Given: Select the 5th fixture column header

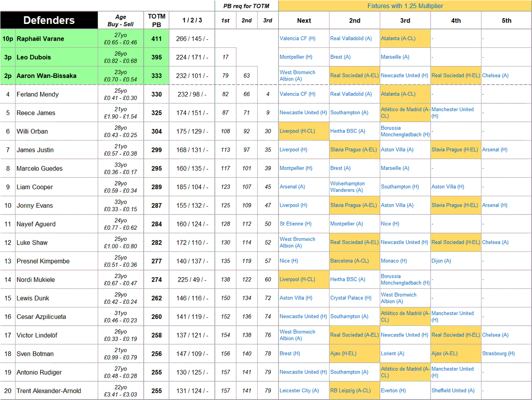Looking at the screenshot, I should tap(506, 20).
